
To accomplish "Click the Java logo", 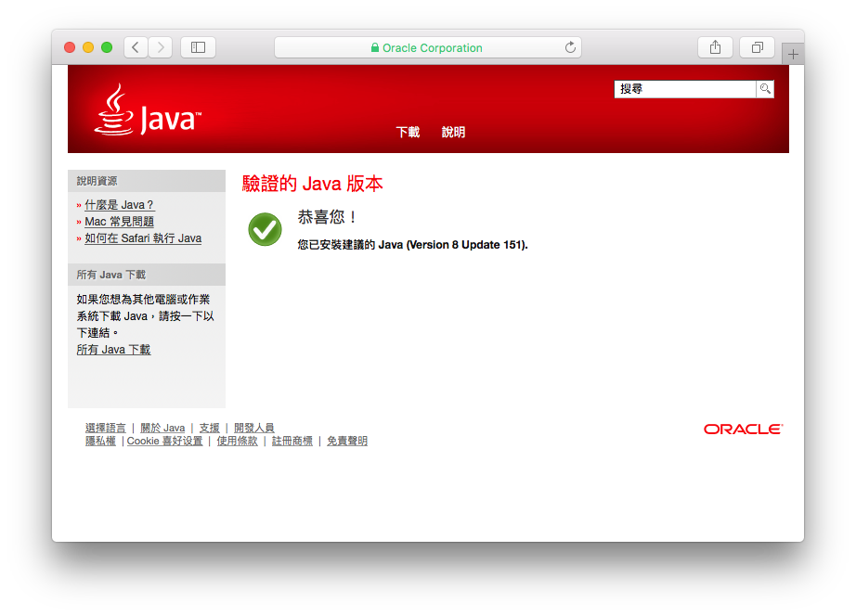I will pyautogui.click(x=148, y=110).
